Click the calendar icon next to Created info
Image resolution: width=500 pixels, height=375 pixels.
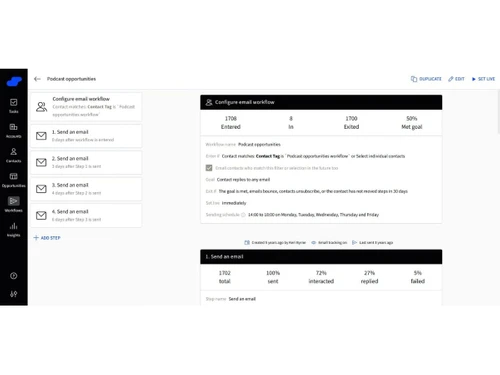tap(247, 243)
